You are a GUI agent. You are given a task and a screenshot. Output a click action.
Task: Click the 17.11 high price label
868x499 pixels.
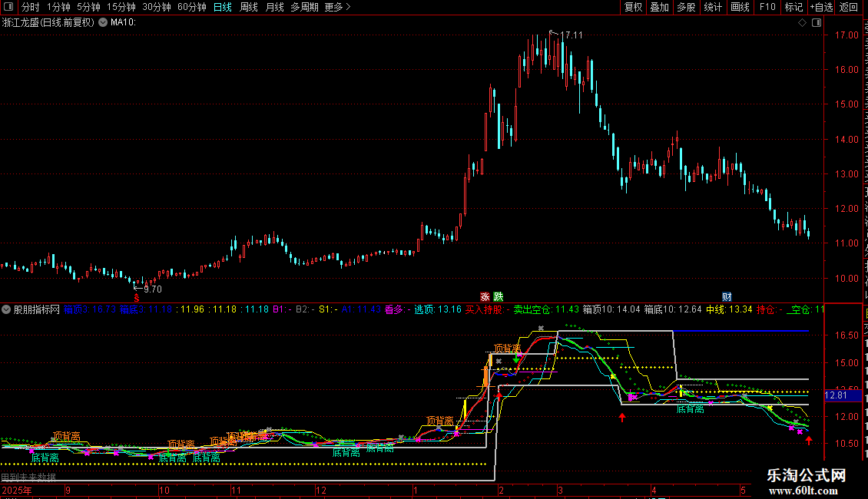point(571,35)
